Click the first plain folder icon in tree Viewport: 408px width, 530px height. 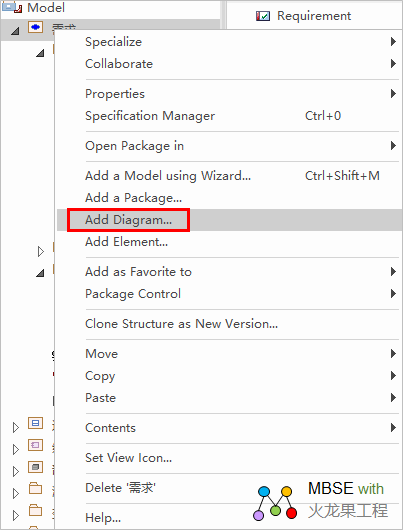click(x=35, y=488)
